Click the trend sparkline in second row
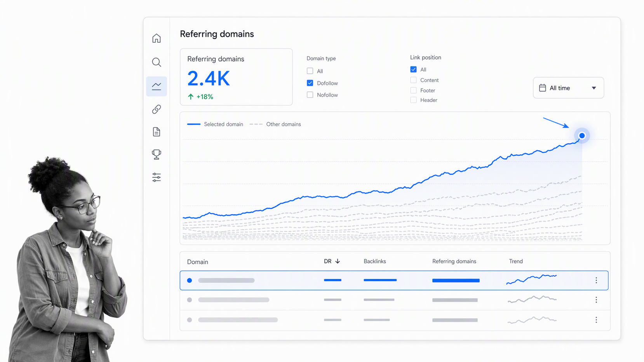Screen dimensions: 644x362 (532, 299)
